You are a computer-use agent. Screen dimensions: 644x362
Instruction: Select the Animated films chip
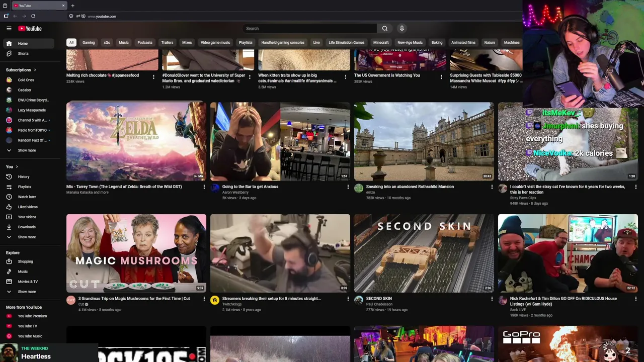coord(463,43)
